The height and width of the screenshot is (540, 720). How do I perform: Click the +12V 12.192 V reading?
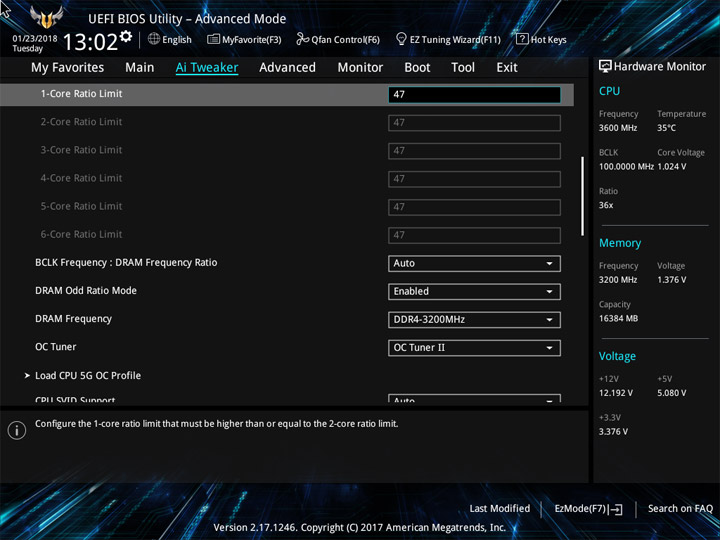point(615,393)
